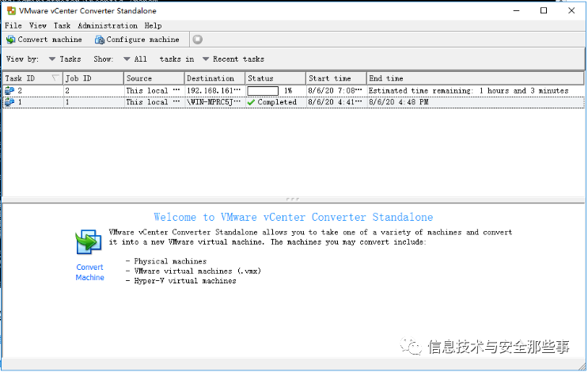The width and height of the screenshot is (588, 372).
Task: Open the Administration menu
Action: coord(108,25)
